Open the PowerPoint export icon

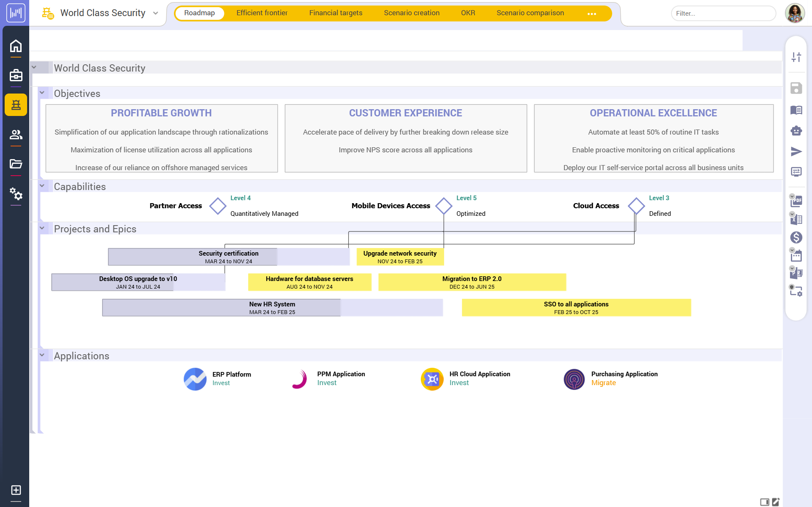coord(796,273)
